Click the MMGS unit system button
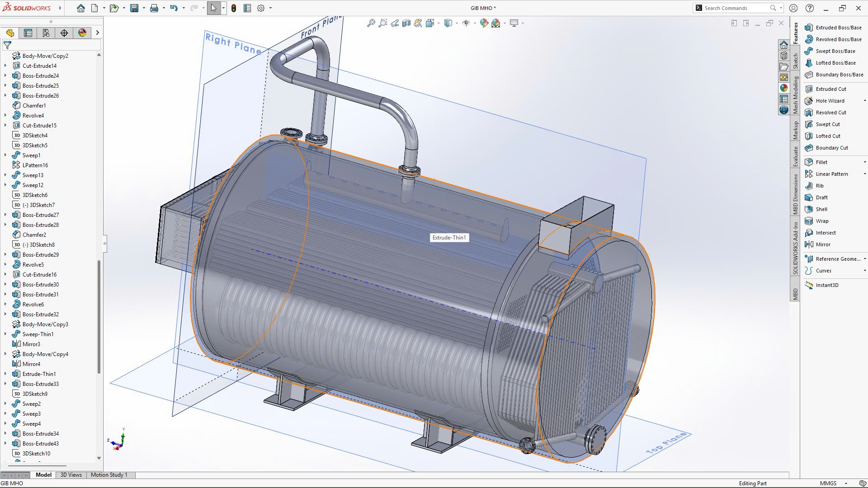Viewport: 868px width, 488px height. [828, 483]
